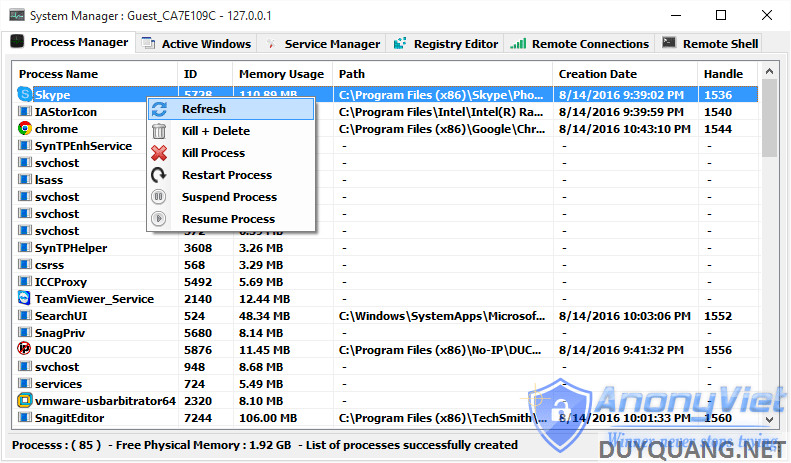This screenshot has width=791, height=463.
Task: Switch to the Active Windows tab
Action: [196, 44]
